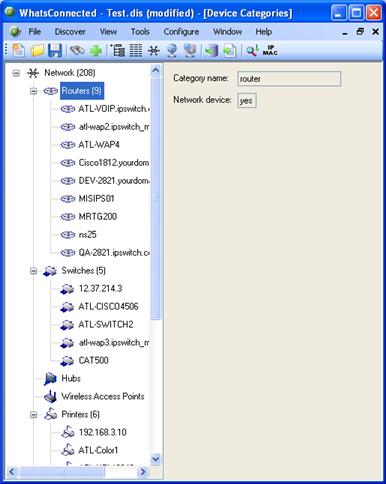Save using the floppy disk icon

click(x=55, y=51)
